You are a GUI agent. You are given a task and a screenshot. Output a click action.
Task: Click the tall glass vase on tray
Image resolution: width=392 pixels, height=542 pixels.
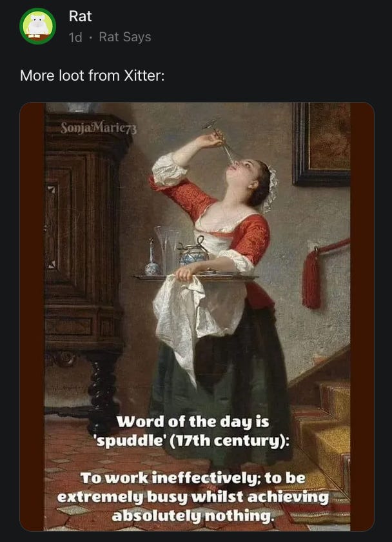pyautogui.click(x=168, y=250)
